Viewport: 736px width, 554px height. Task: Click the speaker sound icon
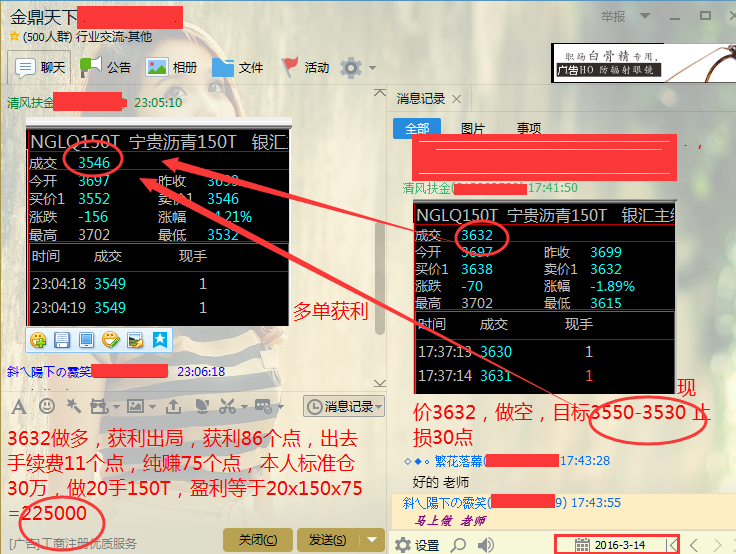(x=486, y=545)
